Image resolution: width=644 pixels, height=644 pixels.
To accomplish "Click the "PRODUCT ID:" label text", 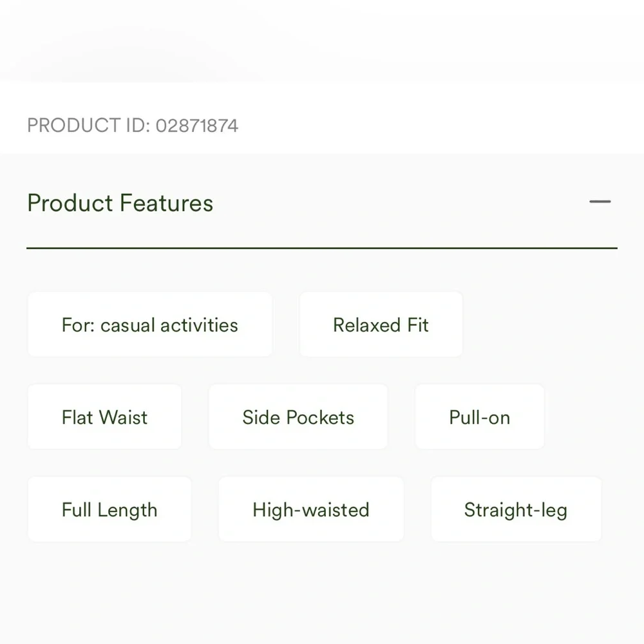I will pyautogui.click(x=88, y=126).
